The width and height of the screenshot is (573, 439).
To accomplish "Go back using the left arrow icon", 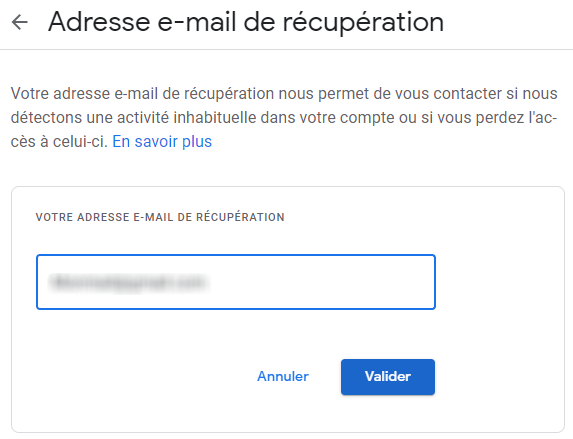I will point(20,22).
